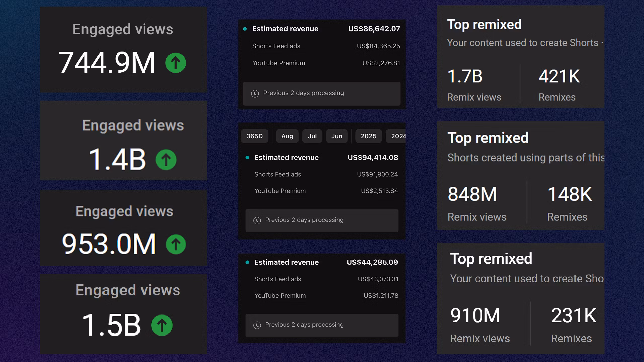Choose the Jun period tab
The image size is (644, 362).
(337, 136)
